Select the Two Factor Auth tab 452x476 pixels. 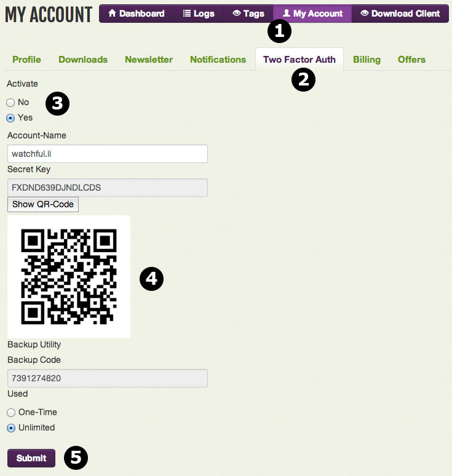(299, 60)
